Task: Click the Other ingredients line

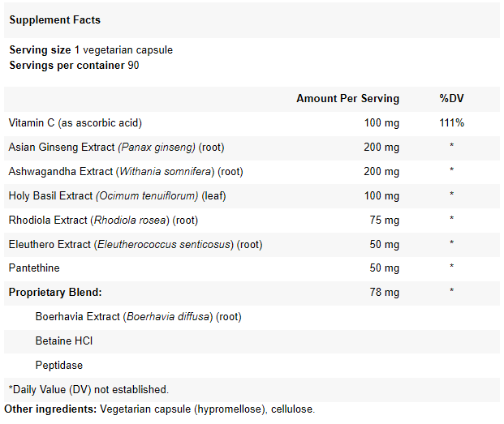Action: coord(159,409)
